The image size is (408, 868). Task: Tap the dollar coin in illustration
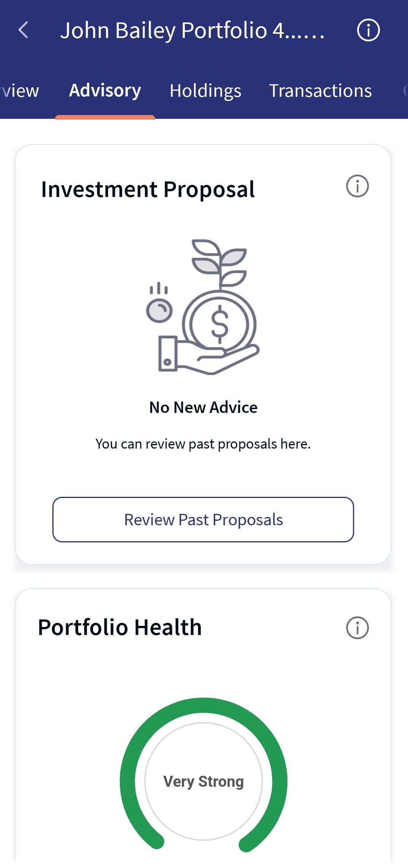coord(219,325)
